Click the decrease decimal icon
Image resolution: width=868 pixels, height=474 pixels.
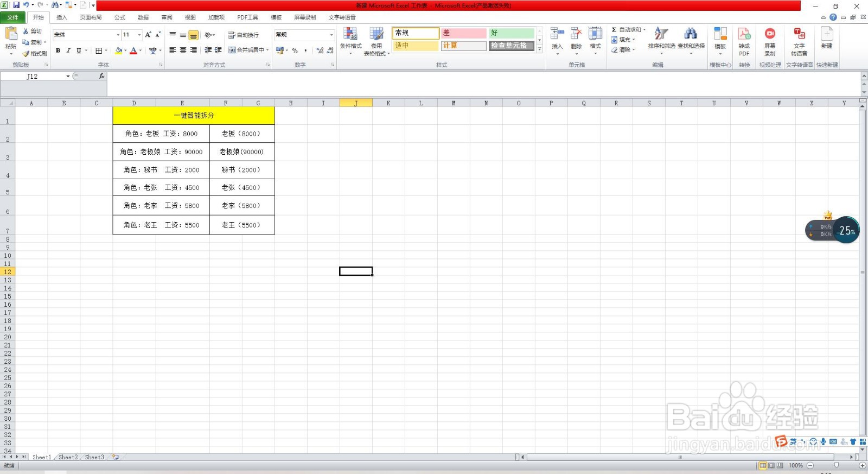click(330, 50)
